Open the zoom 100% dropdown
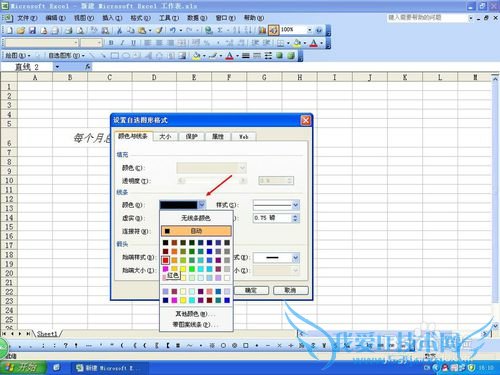Screen dimensions: 500x375 pyautogui.click(x=309, y=30)
